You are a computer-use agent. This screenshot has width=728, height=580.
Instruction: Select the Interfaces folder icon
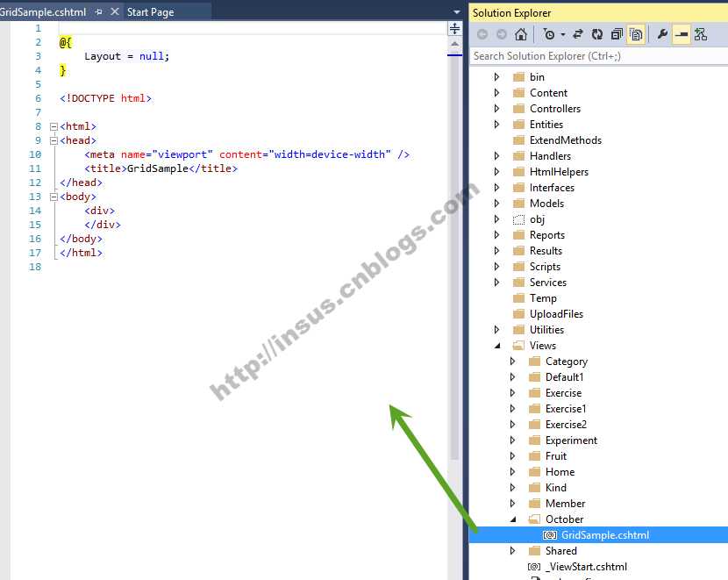(x=518, y=188)
